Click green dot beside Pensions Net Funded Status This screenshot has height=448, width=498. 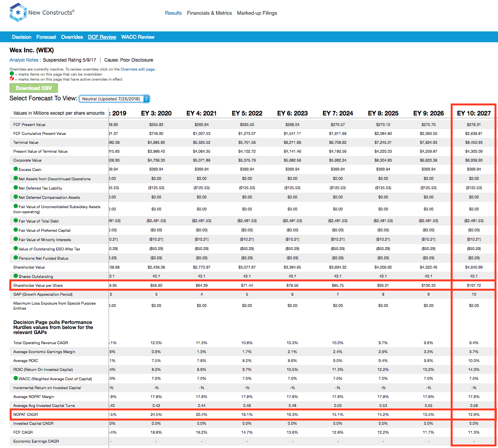click(16, 258)
